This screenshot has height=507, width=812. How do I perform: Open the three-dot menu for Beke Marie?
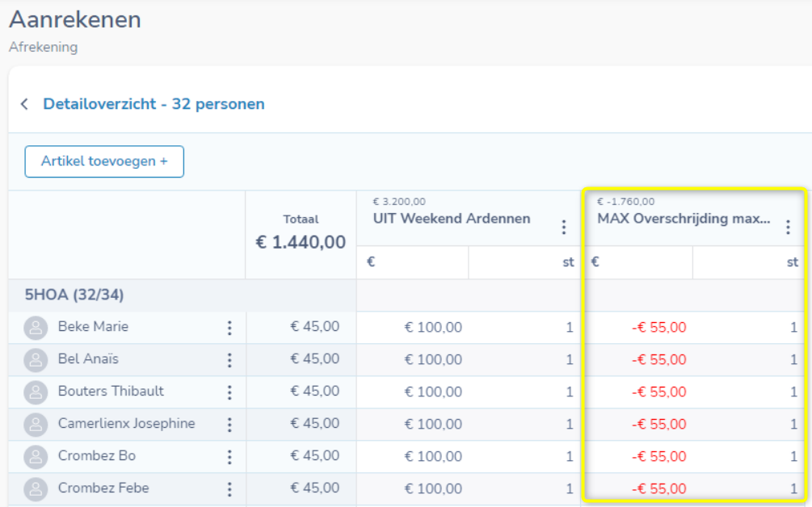[x=229, y=328]
